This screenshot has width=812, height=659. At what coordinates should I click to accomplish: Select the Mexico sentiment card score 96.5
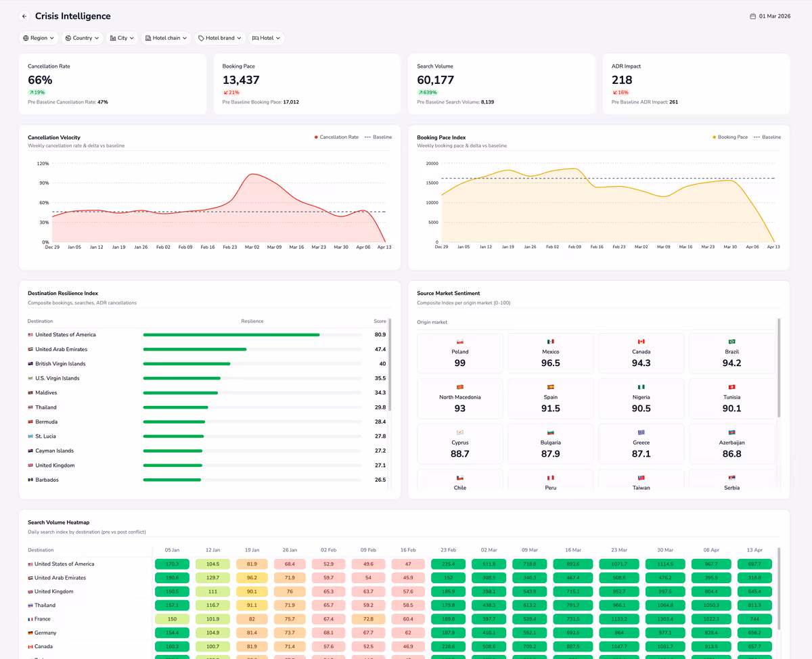pos(551,353)
